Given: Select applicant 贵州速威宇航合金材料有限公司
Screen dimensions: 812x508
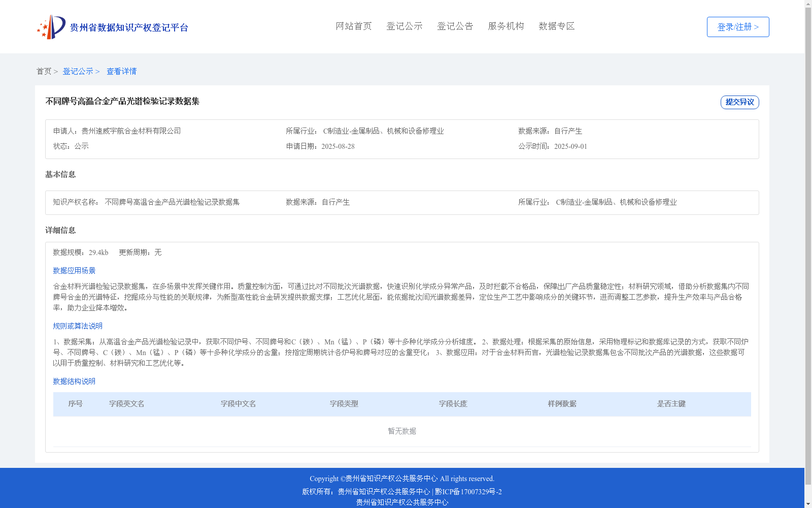Looking at the screenshot, I should (131, 131).
